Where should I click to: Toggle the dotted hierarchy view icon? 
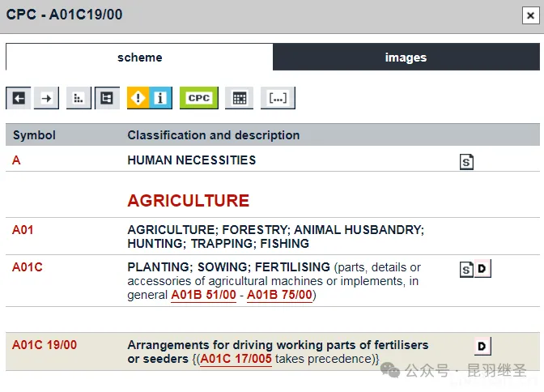(79, 98)
